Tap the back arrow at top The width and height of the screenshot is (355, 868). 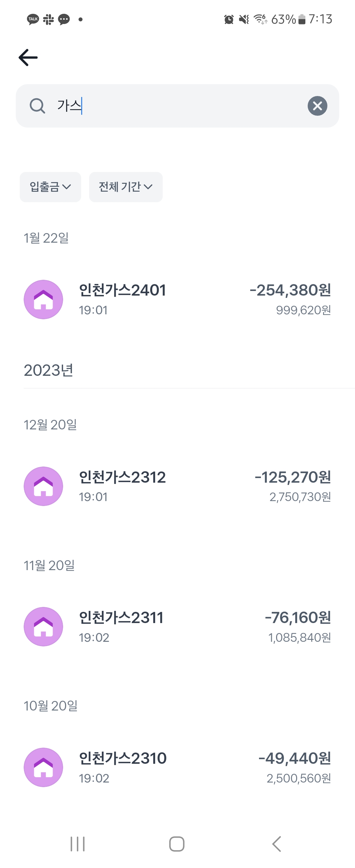(x=28, y=57)
